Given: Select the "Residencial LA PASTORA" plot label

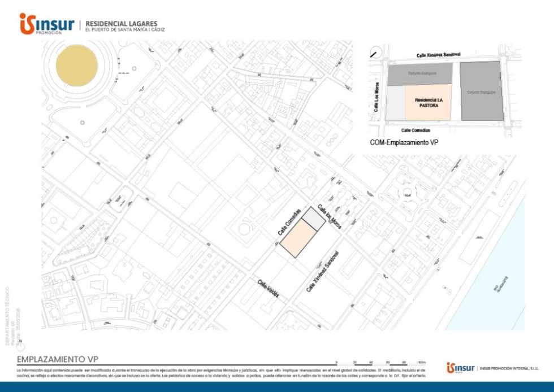Looking at the screenshot, I should (429, 103).
